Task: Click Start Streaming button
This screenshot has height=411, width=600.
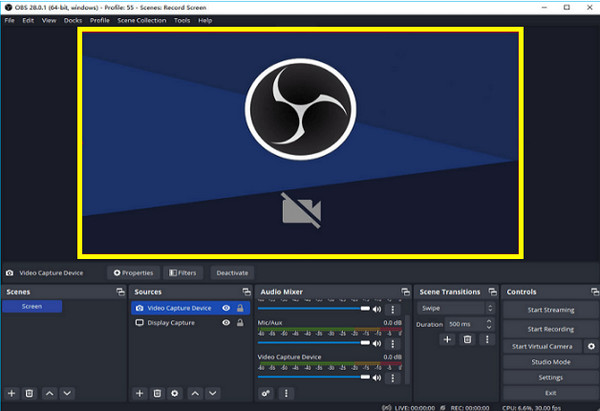Action: [x=551, y=310]
